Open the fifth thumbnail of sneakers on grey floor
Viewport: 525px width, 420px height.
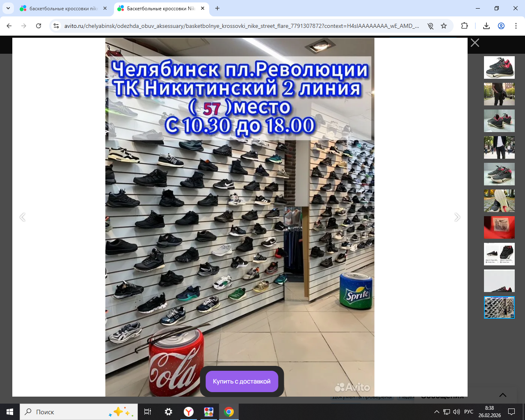pyautogui.click(x=499, y=174)
